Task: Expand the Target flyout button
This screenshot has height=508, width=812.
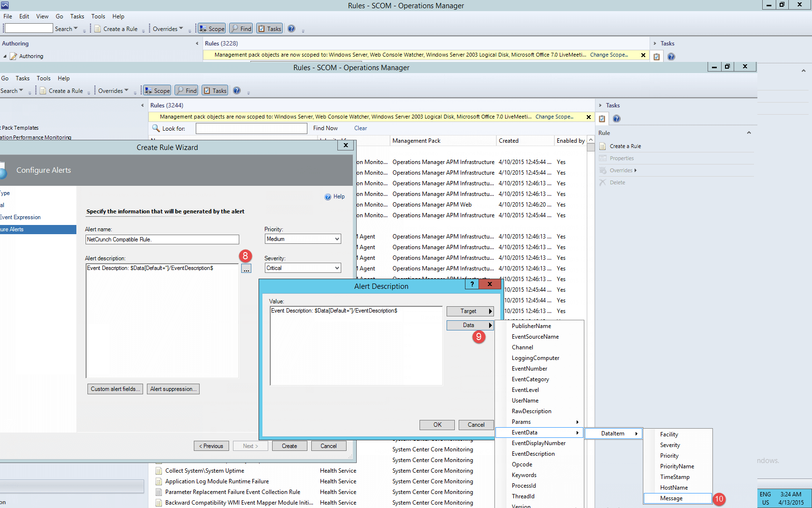Action: [x=470, y=311]
